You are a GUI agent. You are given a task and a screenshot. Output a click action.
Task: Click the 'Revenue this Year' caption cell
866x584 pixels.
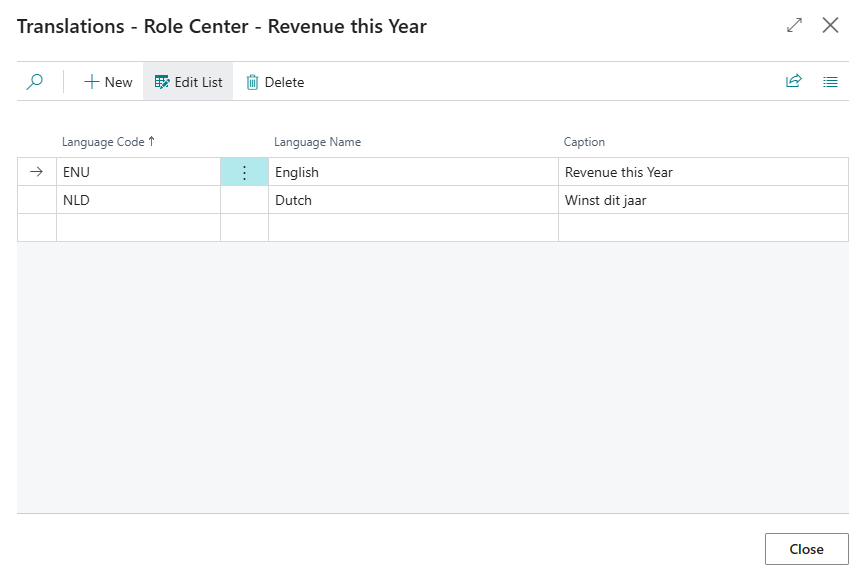pyautogui.click(x=702, y=172)
